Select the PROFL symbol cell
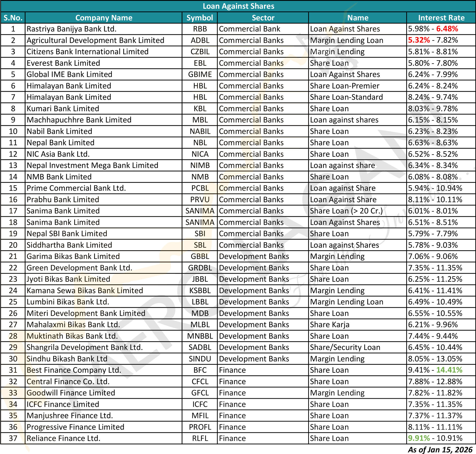This screenshot has width=476, height=454. tap(200, 427)
